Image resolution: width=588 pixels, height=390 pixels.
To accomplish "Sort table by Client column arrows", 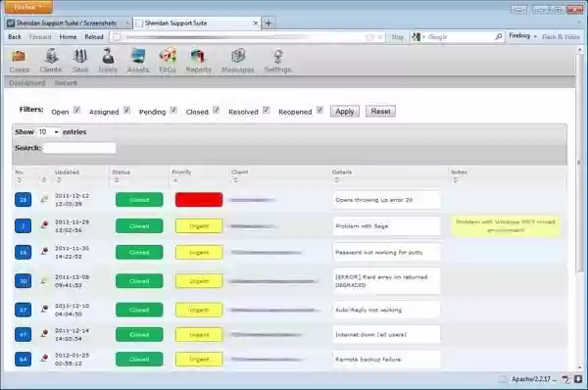I will [x=235, y=180].
